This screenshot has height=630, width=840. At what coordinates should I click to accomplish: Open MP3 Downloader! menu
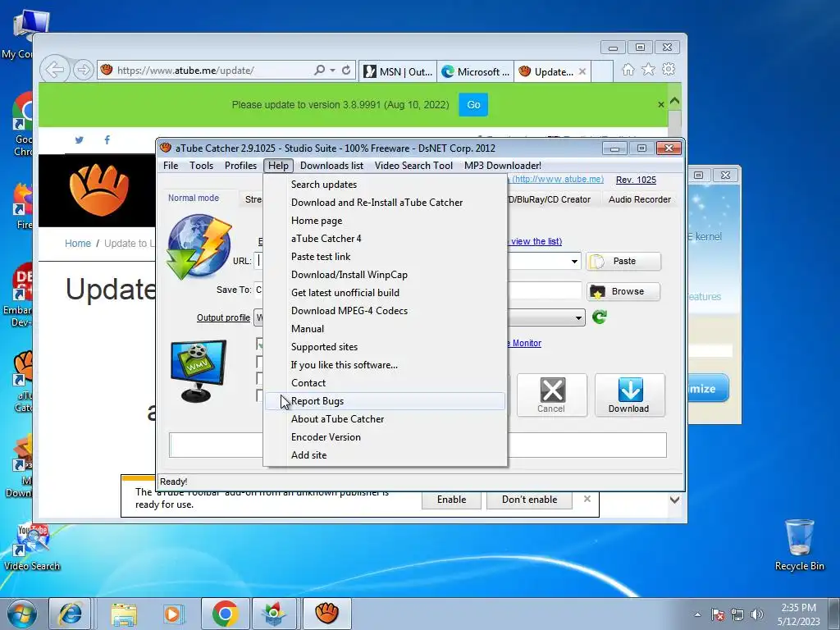point(503,166)
